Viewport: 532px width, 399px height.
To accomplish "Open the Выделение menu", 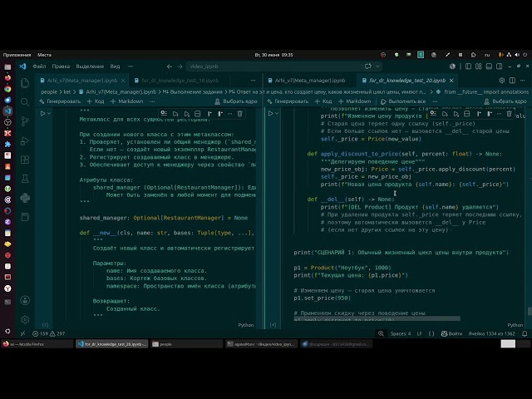I will 90,66.
